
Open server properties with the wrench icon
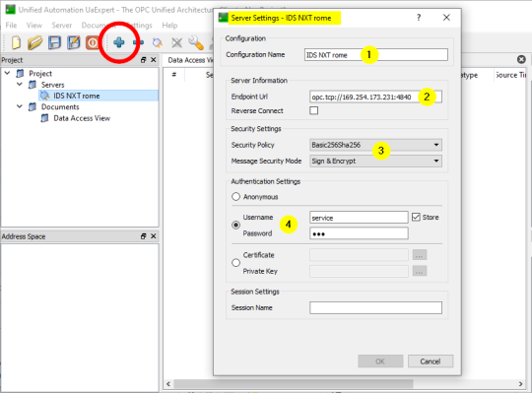click(196, 42)
